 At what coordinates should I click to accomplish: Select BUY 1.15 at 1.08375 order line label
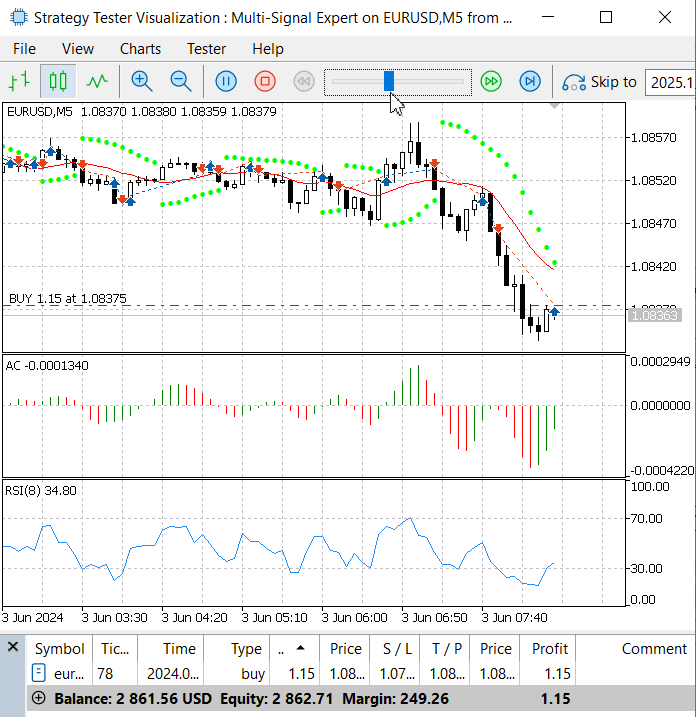pyautogui.click(x=68, y=299)
